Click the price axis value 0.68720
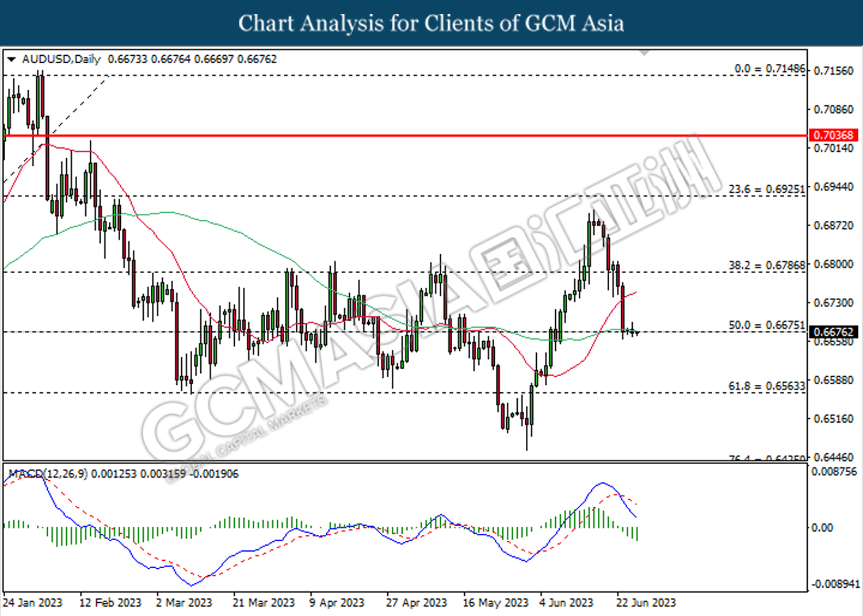This screenshot has width=863, height=616. click(x=834, y=225)
